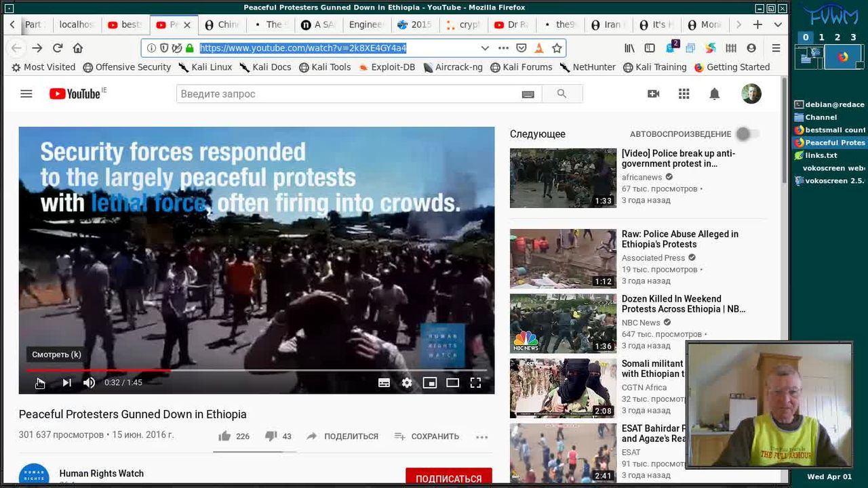Viewport: 868px width, 488px height.
Task: Open the YouTube hamburger guide menu
Action: click(26, 94)
